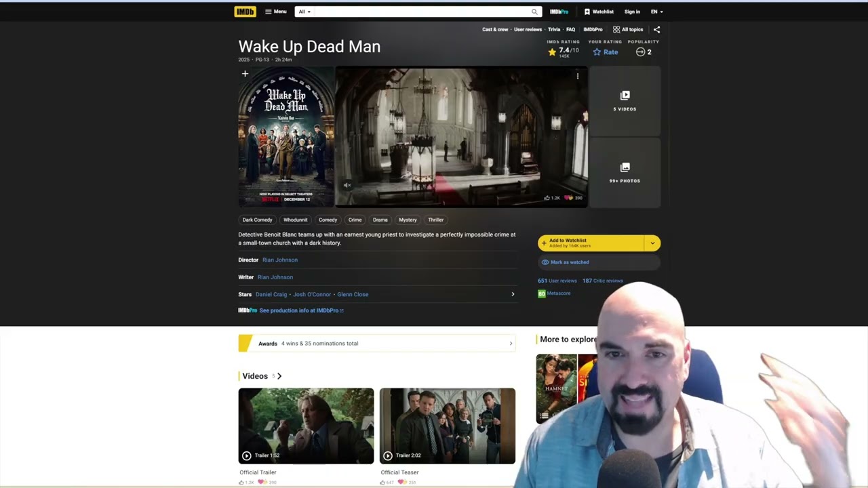Expand the Awards row chevron
Screen dimensions: 868x488
pos(511,344)
